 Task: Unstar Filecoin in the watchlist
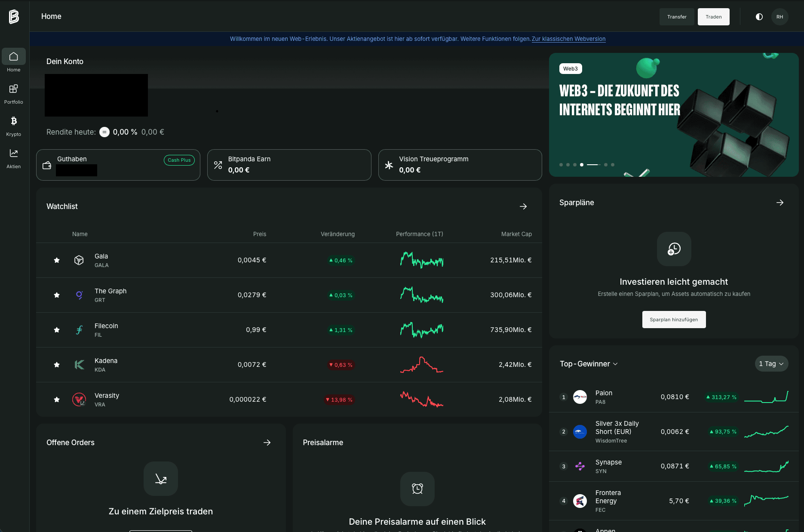(x=57, y=330)
